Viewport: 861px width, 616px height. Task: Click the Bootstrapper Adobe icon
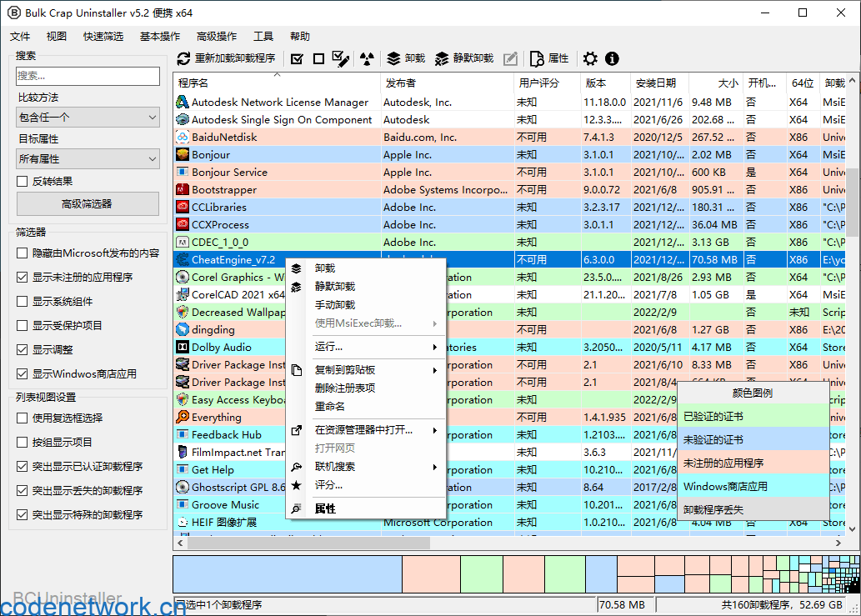pyautogui.click(x=183, y=190)
